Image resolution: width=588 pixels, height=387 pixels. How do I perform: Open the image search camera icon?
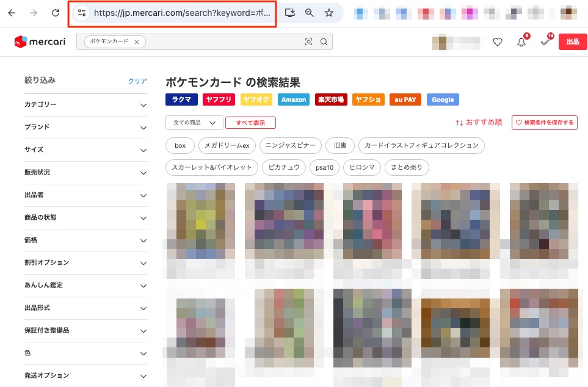308,42
